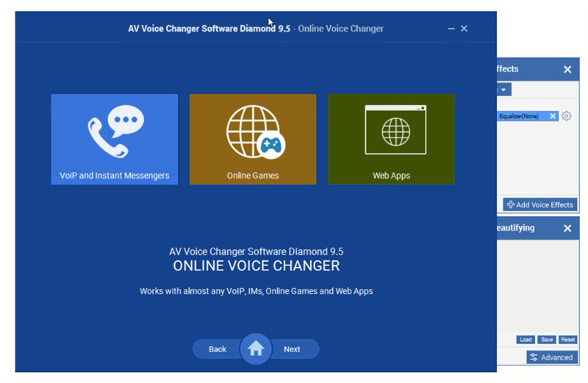Viewport: 588px width, 383px height.
Task: Click the 'Works with almost any VoIP' description
Action: [x=256, y=291]
